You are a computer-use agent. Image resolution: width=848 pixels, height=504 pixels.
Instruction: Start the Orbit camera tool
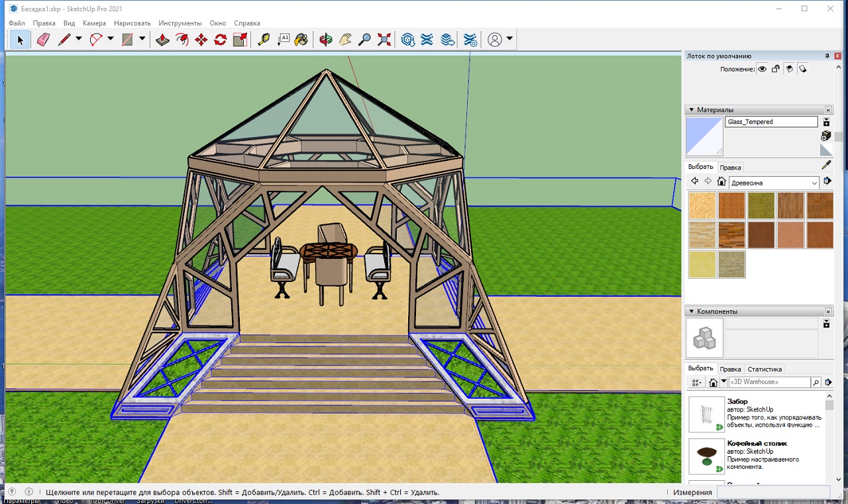tap(325, 40)
